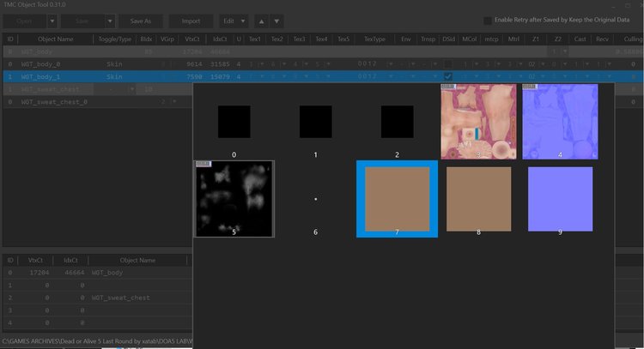This screenshot has width=644, height=349.
Task: Select the WGT_sweat_chest group row
Action: coord(99,89)
